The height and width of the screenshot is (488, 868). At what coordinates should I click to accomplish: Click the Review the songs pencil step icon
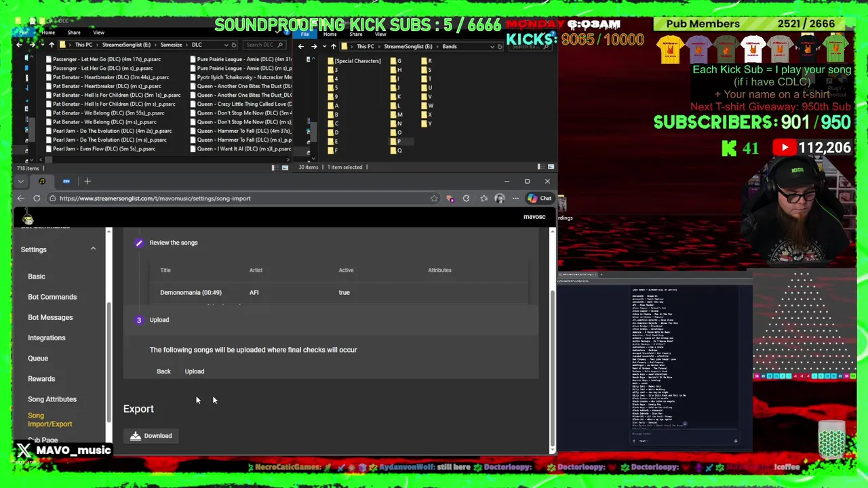(x=139, y=243)
